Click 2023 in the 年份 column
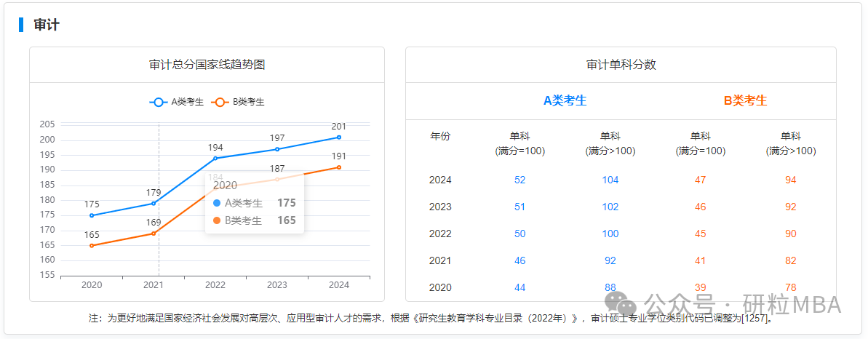868x339 pixels. 441,207
